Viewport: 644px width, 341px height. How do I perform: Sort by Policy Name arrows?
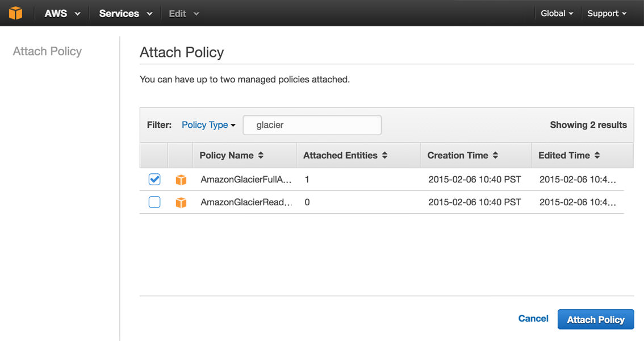click(x=261, y=155)
